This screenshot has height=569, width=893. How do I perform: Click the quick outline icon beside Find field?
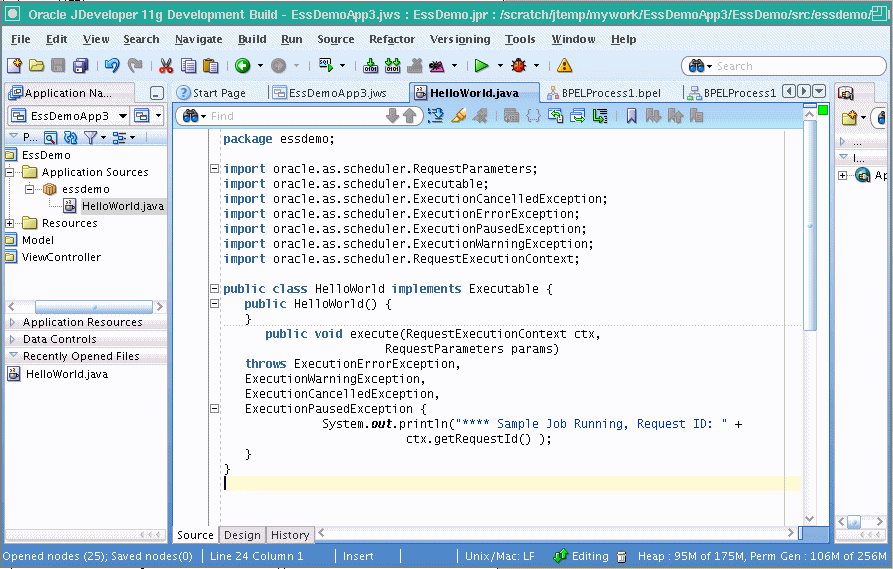point(436,116)
